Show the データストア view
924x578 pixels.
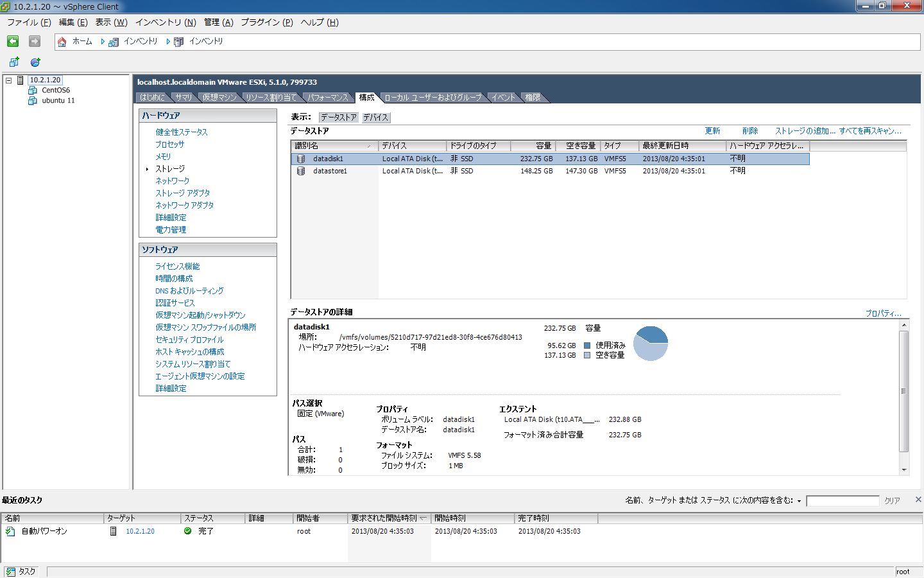point(338,118)
